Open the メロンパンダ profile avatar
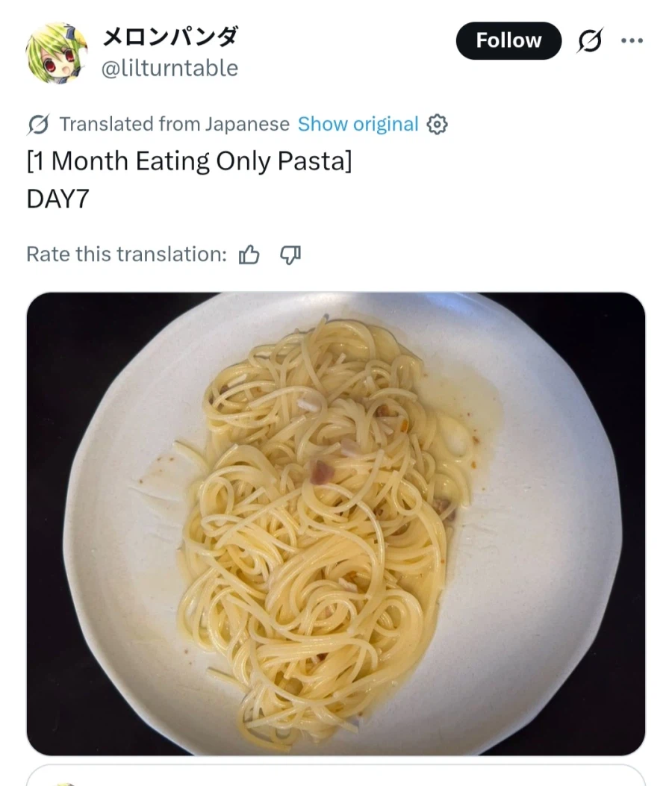The image size is (672, 786). pos(56,52)
